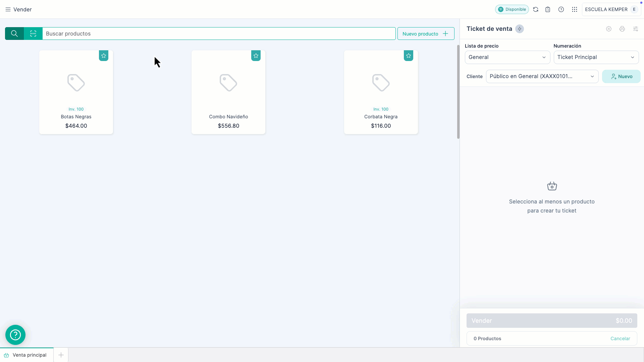Click the Vender $0.00 button
This screenshot has width=644, height=362.
coord(552,321)
